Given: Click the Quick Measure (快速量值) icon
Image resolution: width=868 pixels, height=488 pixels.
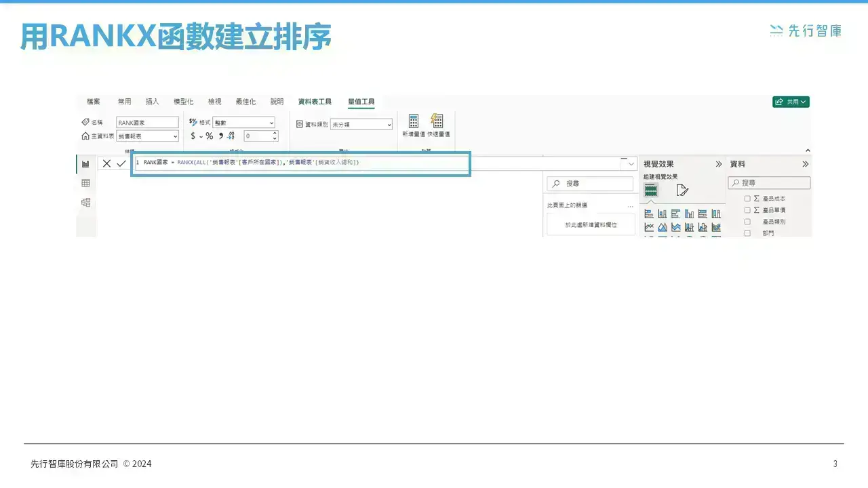Looking at the screenshot, I should pos(437,121).
